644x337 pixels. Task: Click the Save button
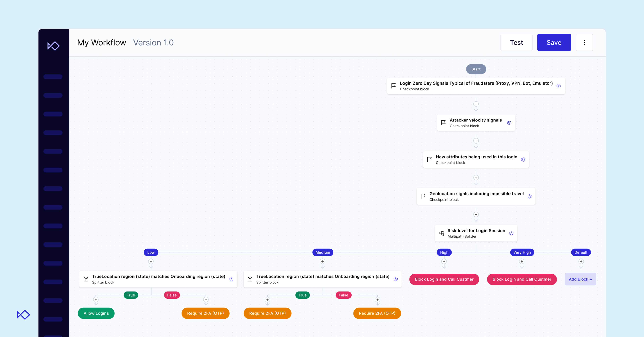(554, 42)
